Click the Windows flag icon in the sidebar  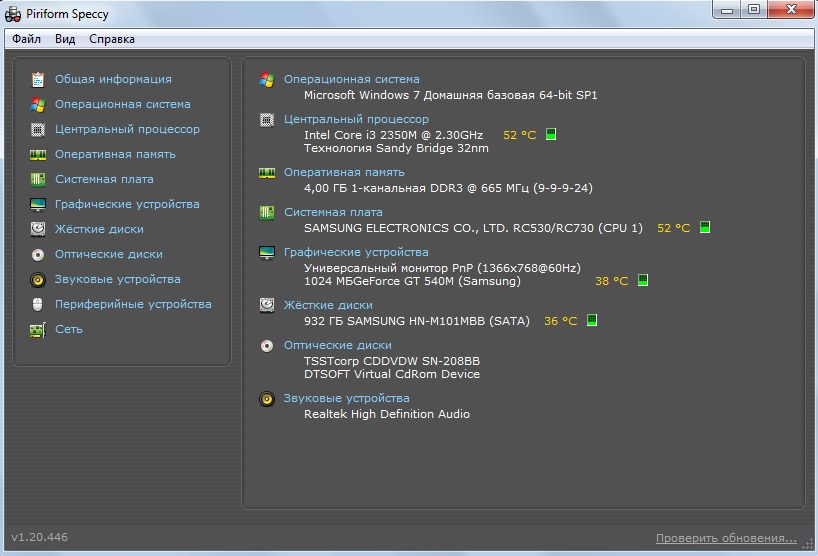click(x=38, y=104)
